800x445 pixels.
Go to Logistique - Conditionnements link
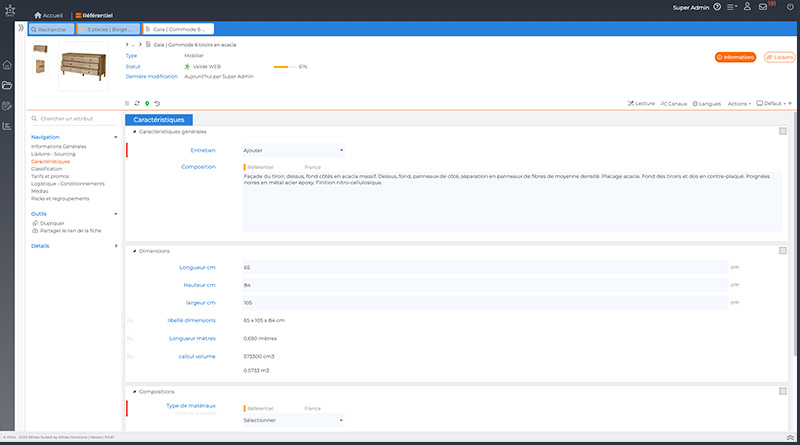click(x=68, y=184)
